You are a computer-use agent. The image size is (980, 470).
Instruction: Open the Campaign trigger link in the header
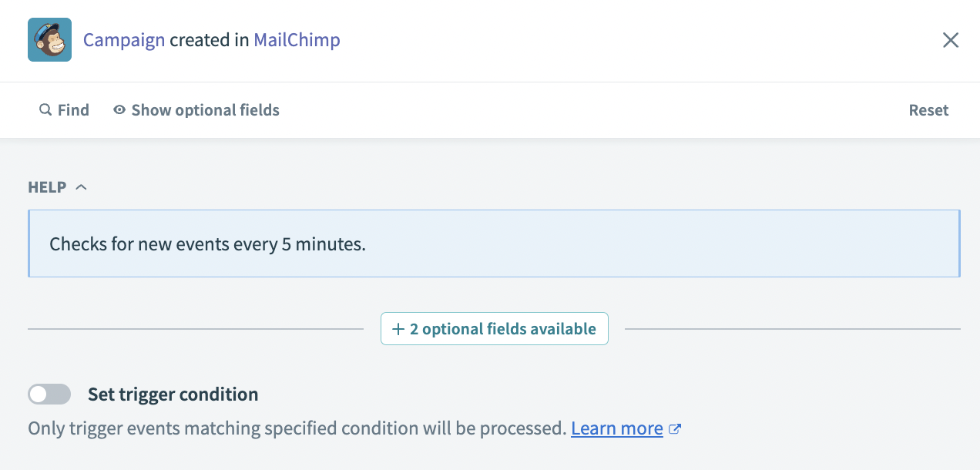tap(124, 40)
